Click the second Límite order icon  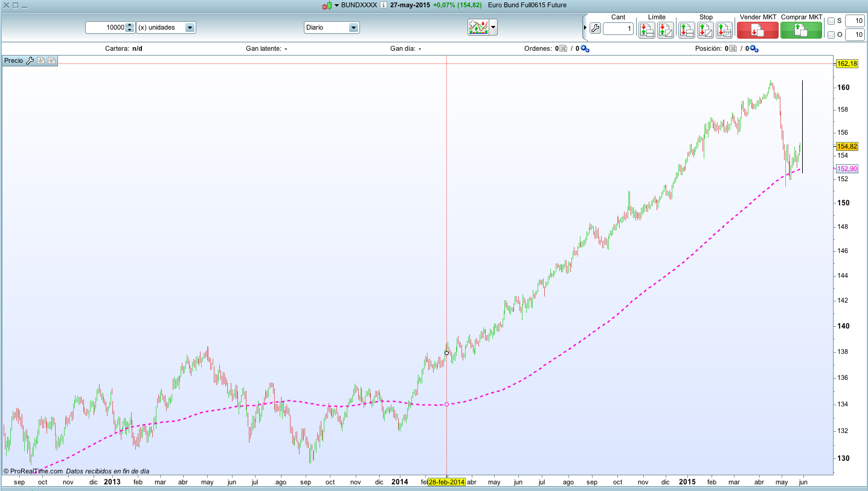(x=666, y=30)
